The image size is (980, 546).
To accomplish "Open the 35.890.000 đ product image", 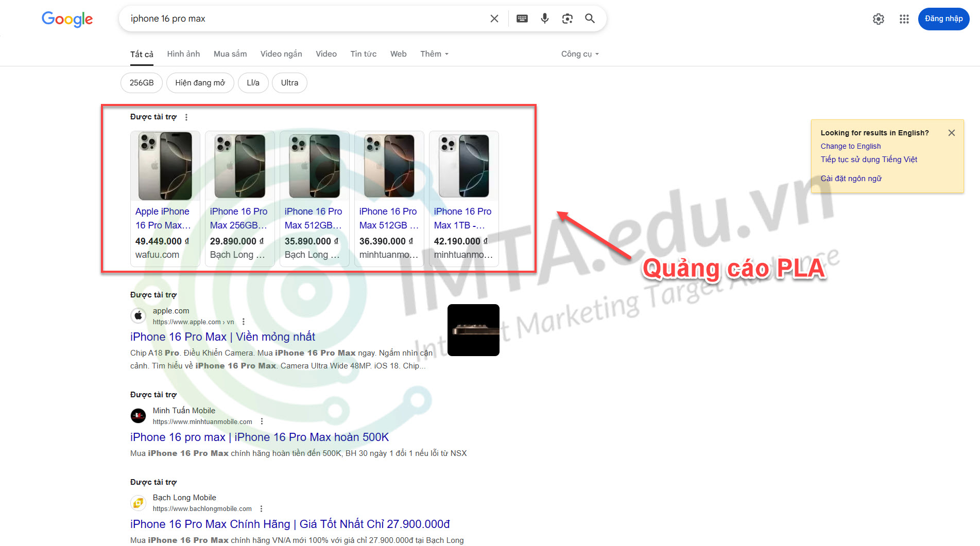I will 315,166.
